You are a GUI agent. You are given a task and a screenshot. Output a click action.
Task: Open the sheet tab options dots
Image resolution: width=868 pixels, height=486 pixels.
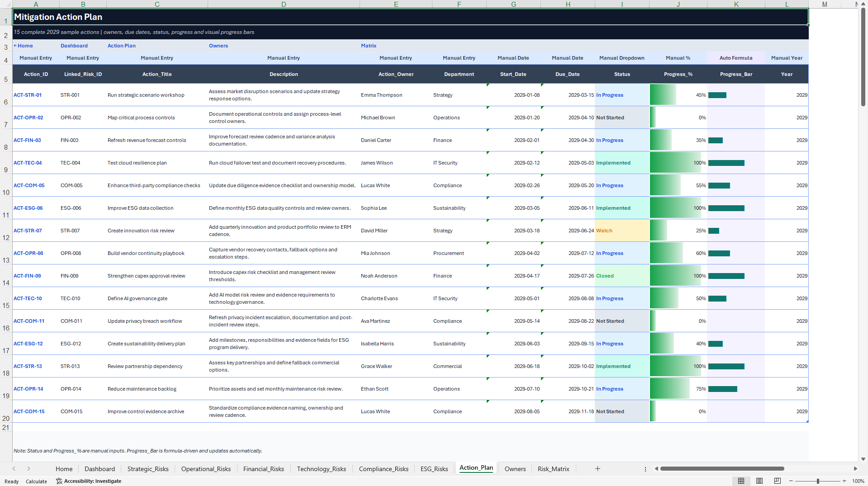(645, 469)
